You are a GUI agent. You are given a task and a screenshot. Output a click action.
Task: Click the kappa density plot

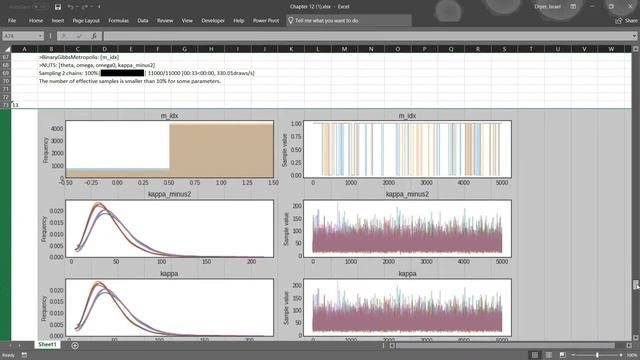(x=169, y=307)
